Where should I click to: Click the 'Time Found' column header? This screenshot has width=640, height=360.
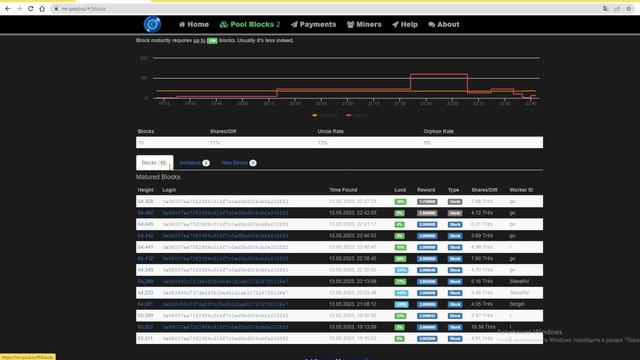pos(343,190)
